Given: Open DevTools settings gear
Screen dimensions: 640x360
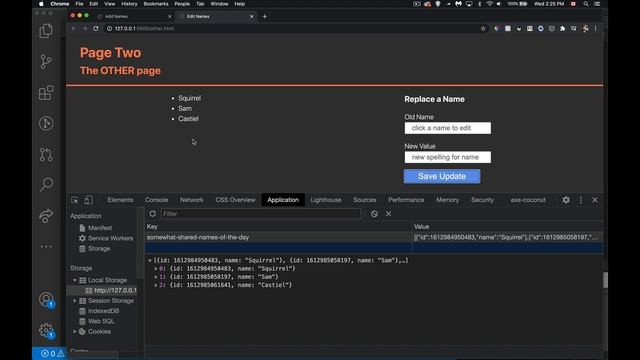Looking at the screenshot, I should click(x=566, y=200).
